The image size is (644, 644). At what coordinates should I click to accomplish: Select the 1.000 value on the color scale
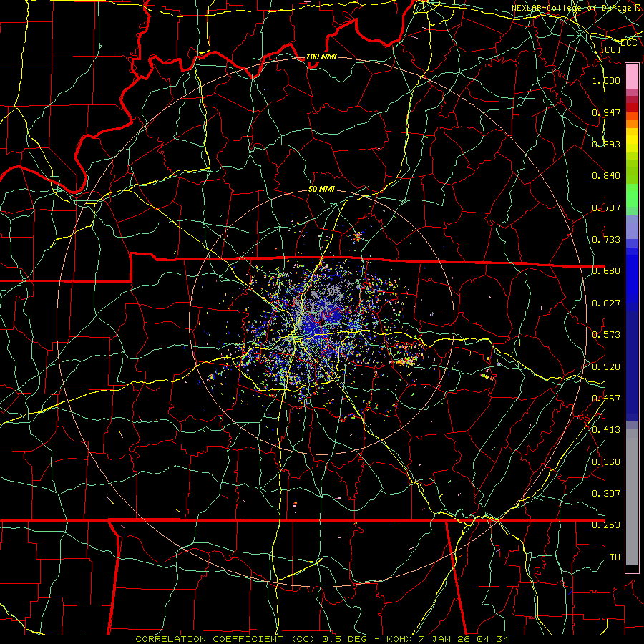click(606, 80)
